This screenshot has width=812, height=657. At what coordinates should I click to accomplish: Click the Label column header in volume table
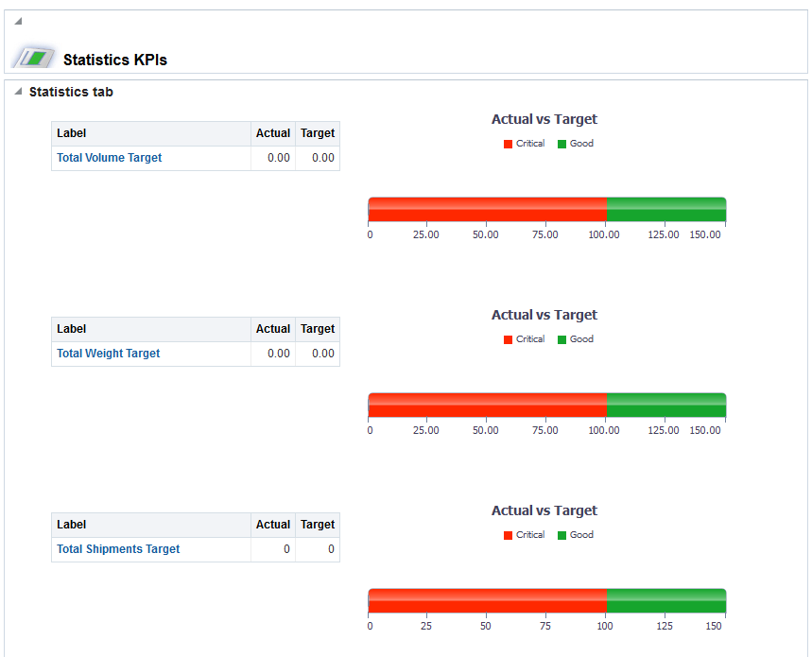tap(72, 133)
